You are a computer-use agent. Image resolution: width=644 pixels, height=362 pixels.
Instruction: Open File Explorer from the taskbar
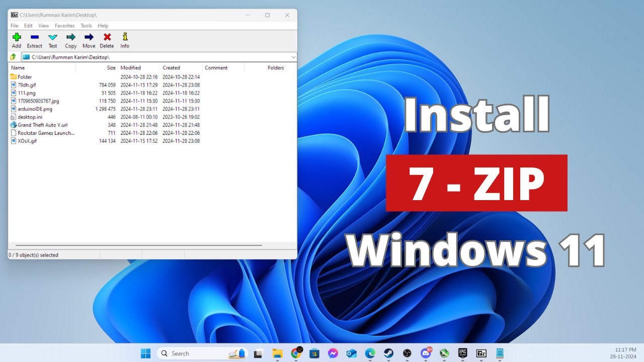(x=277, y=353)
